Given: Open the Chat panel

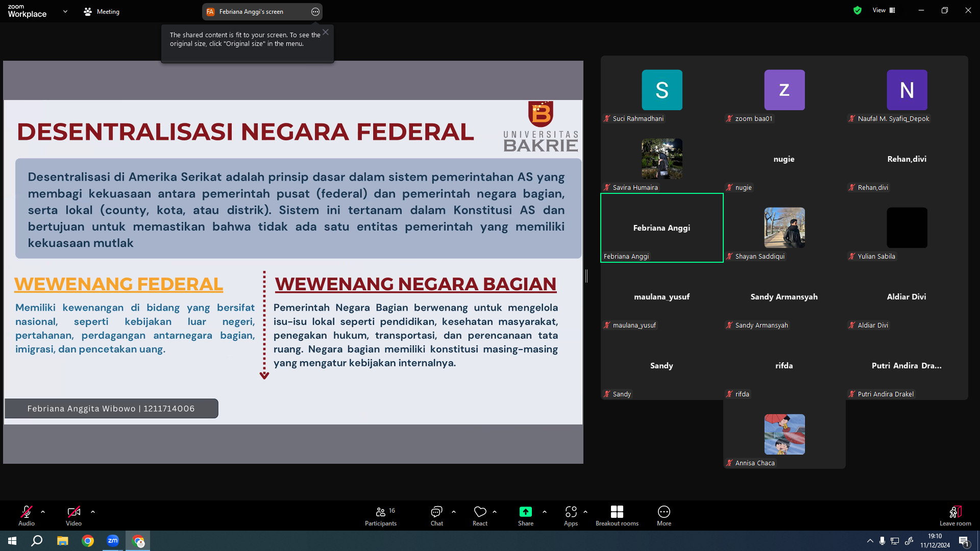Looking at the screenshot, I should point(437,515).
